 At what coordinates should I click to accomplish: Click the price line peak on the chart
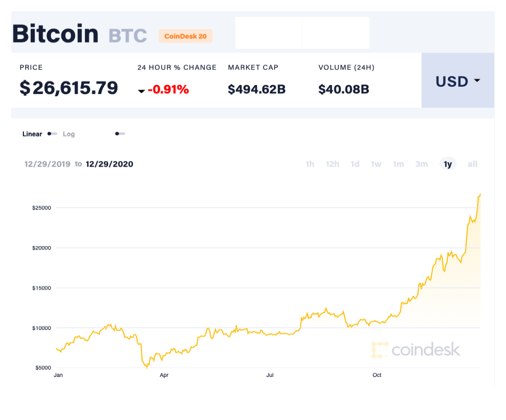pos(480,195)
